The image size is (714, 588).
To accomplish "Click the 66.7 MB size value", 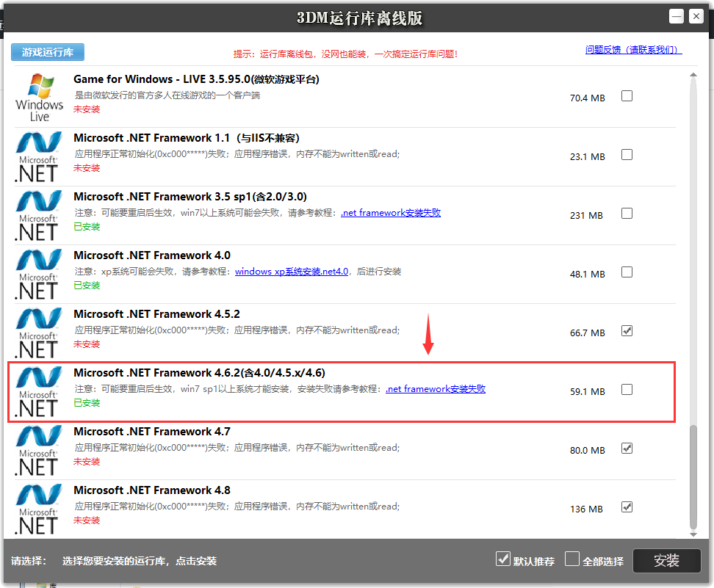I will pyautogui.click(x=588, y=333).
